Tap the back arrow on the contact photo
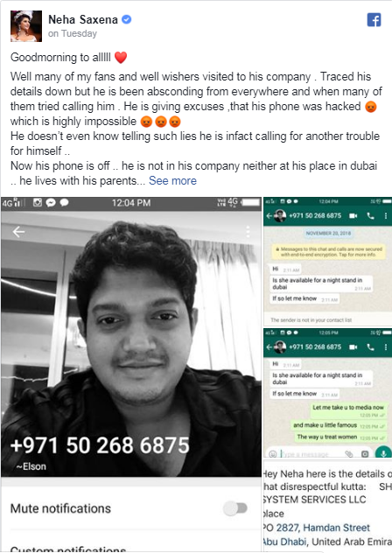Screen dimensions: 392x553 [18, 232]
